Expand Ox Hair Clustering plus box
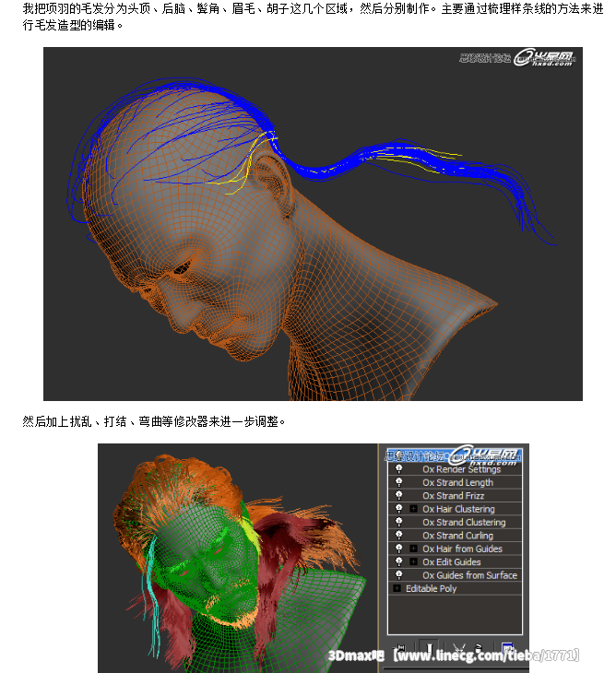This screenshot has width=616, height=673. tap(414, 509)
